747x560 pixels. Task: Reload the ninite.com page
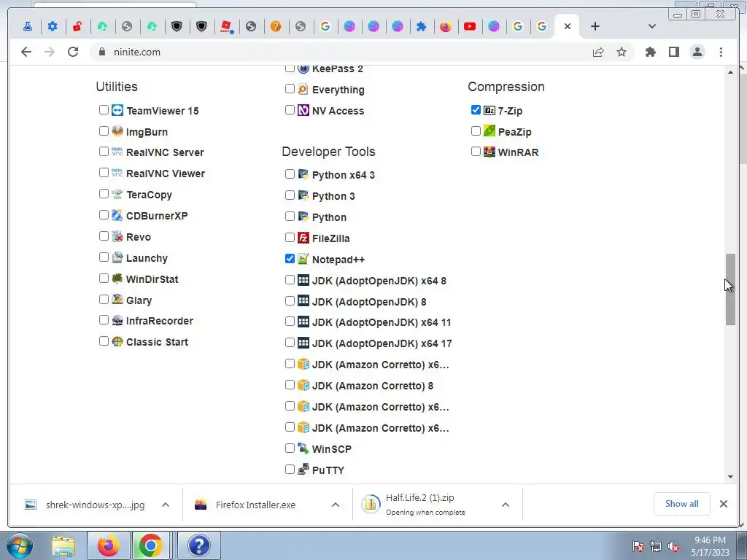(x=73, y=52)
